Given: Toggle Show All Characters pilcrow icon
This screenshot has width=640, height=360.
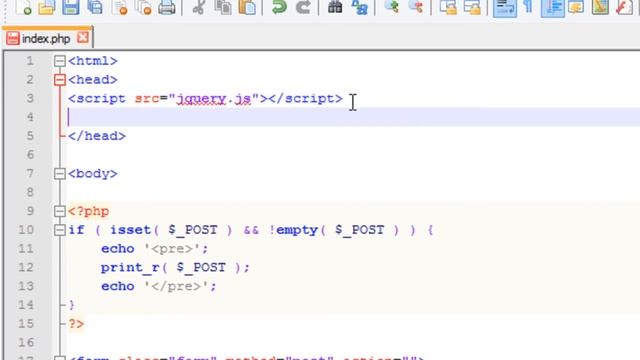Looking at the screenshot, I should coord(528,6).
